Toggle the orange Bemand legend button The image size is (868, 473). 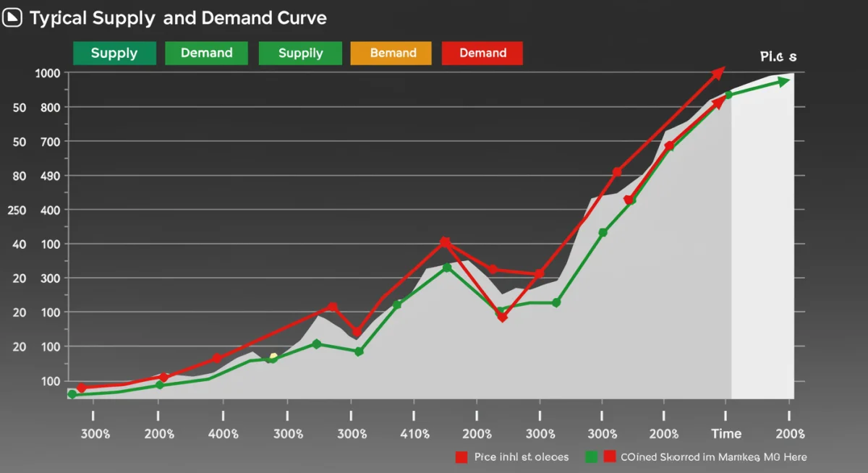point(391,54)
